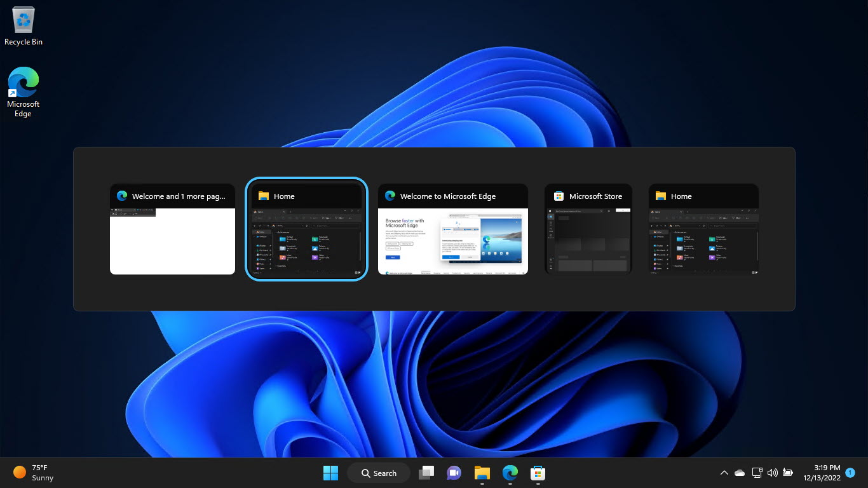868x488 pixels.
Task: Expand hidden system tray icons
Action: tap(724, 473)
